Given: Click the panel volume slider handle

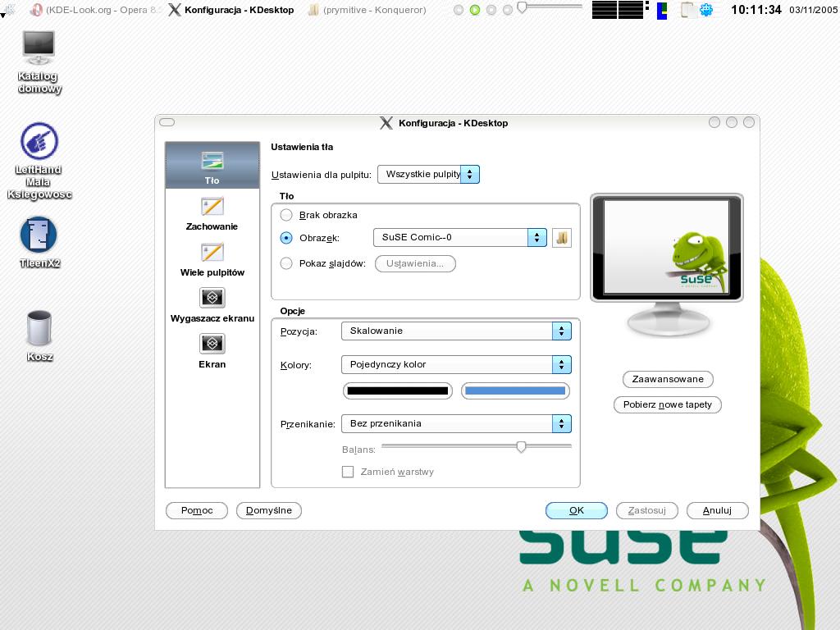Looking at the screenshot, I should (522, 7).
